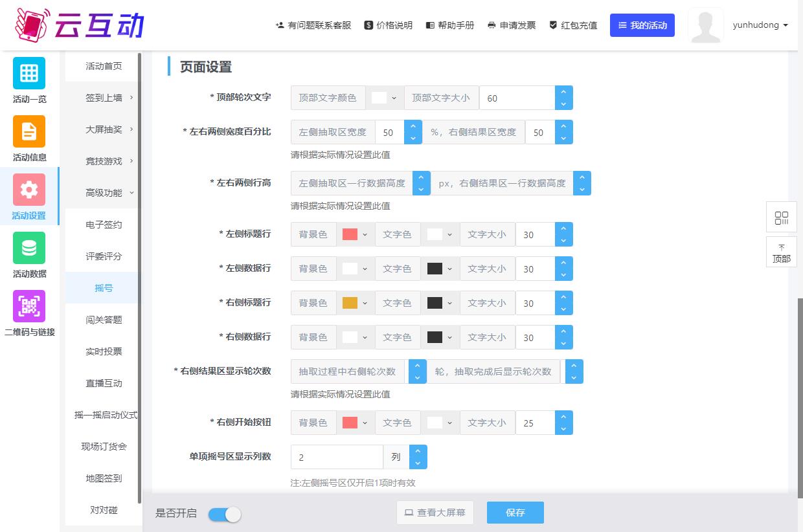Select 摇号 menu item
The height and width of the screenshot is (532, 803).
(104, 288)
